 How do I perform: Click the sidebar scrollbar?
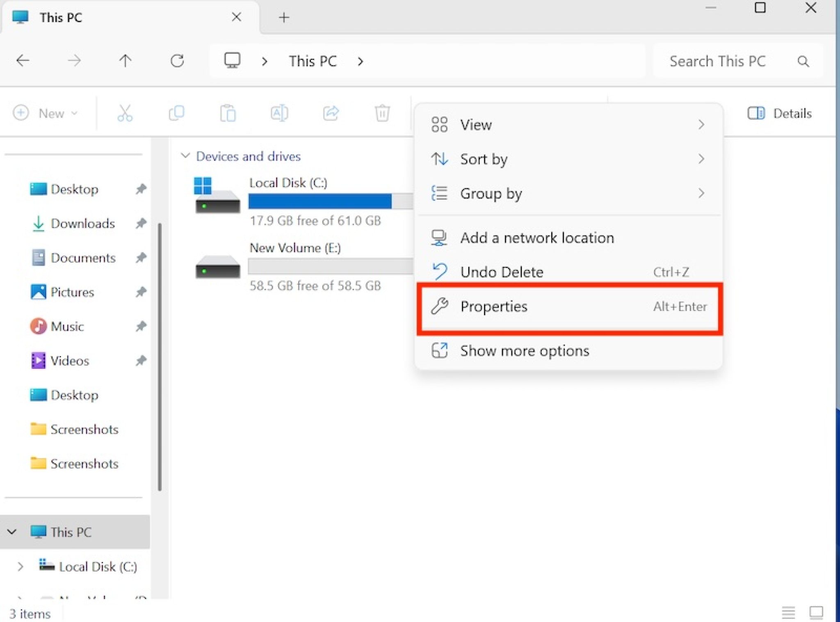160,357
